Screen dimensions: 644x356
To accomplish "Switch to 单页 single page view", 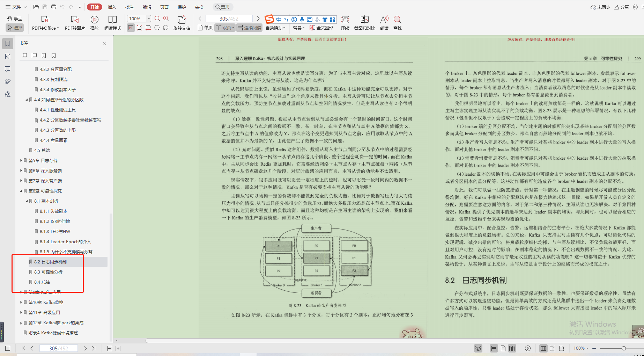I will 205,28.
